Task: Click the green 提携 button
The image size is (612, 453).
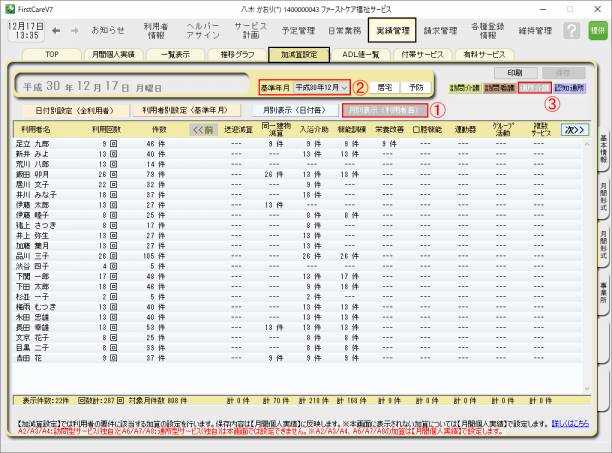Action: click(x=597, y=31)
